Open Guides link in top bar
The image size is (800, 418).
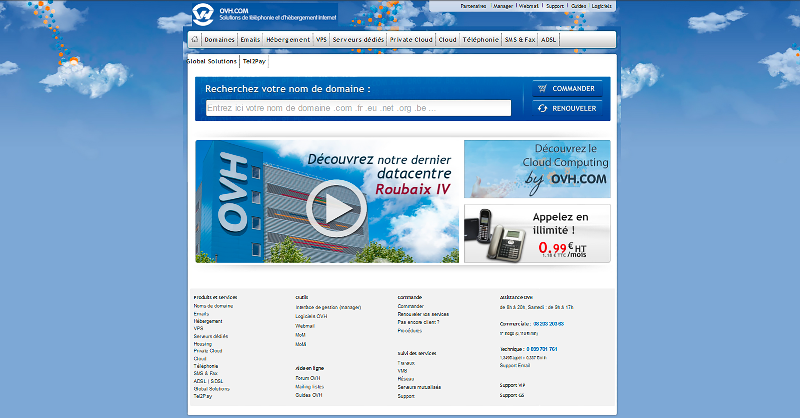tap(579, 6)
